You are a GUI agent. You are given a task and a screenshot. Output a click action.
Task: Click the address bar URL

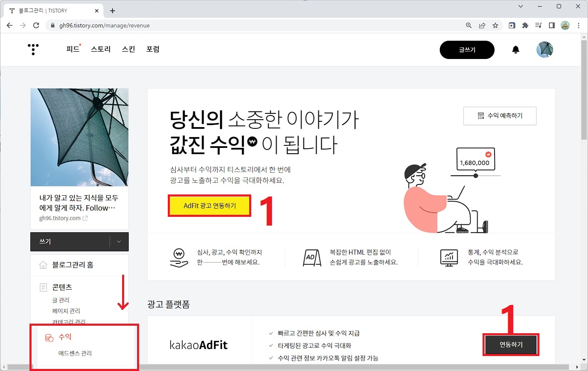[x=104, y=25]
